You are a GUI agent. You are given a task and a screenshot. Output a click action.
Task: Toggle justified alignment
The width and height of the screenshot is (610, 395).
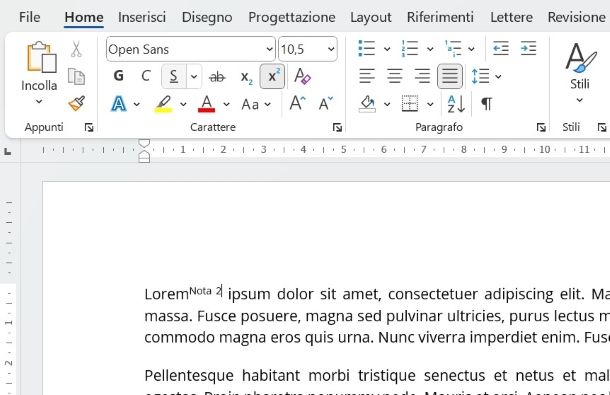[450, 76]
